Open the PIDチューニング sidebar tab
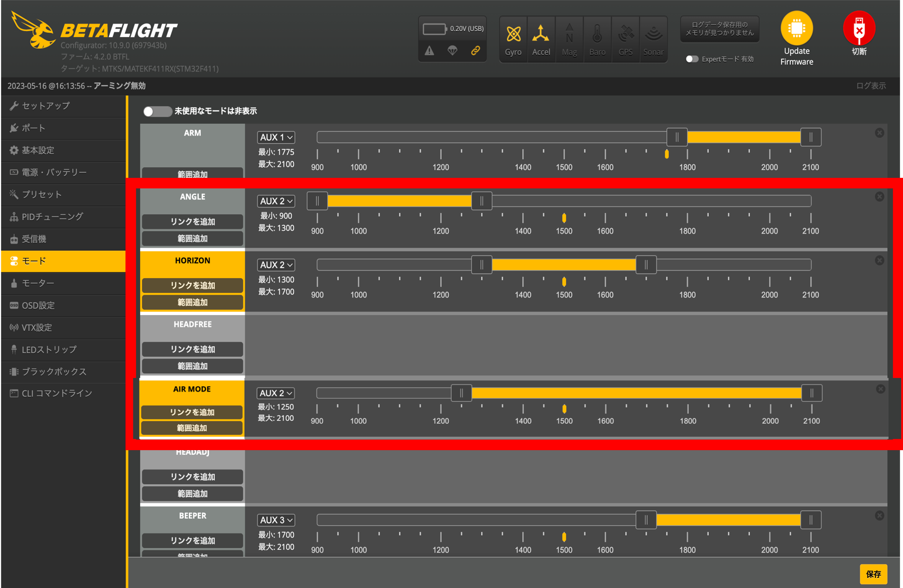The image size is (903, 588). click(x=63, y=217)
